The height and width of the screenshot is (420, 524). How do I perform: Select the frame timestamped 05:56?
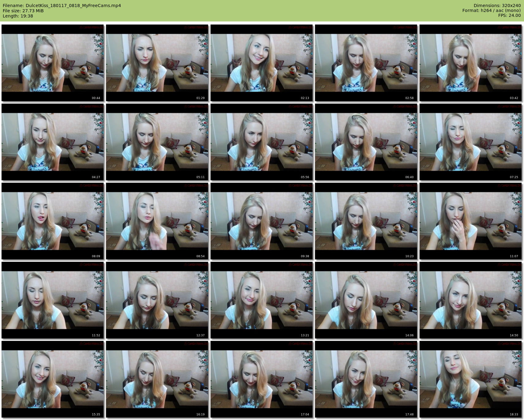click(262, 142)
